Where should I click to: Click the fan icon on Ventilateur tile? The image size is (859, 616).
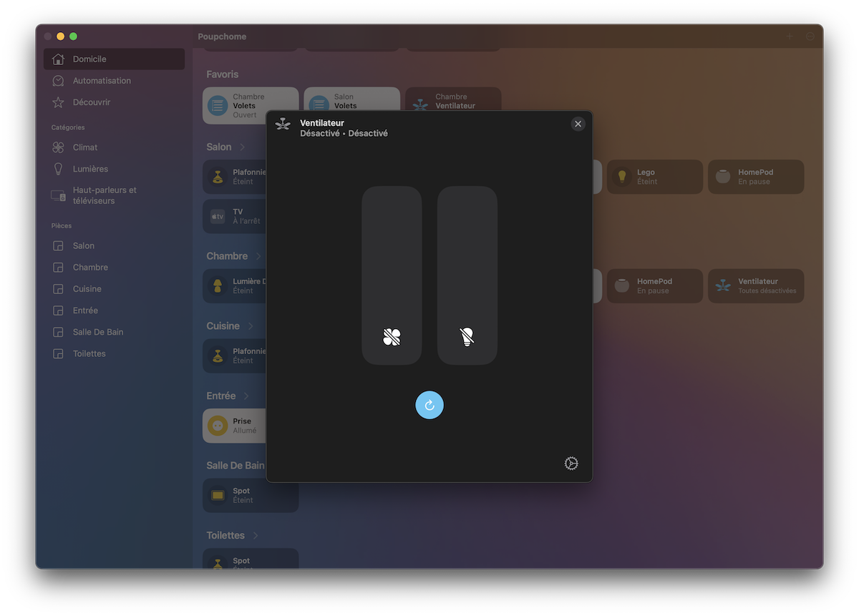click(723, 285)
